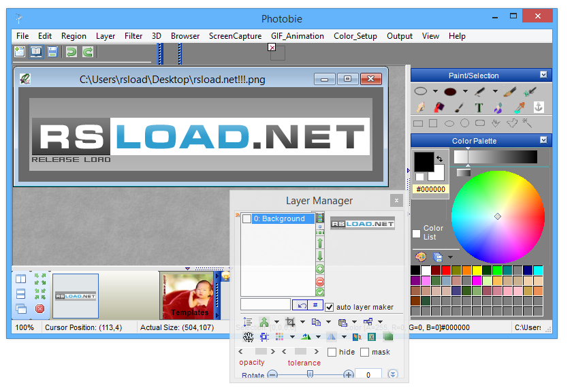
Task: Swap foreground and background colors arrows
Action: 440,159
